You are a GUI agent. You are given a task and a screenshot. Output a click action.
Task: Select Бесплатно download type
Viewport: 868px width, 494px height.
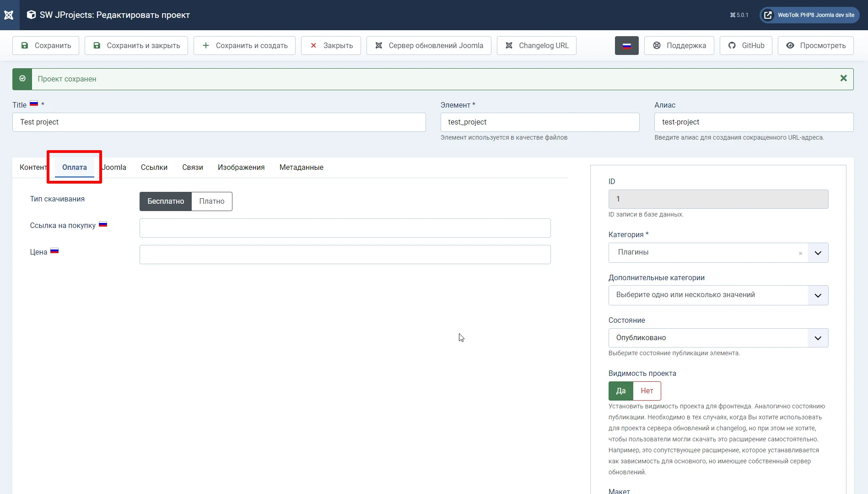point(166,201)
